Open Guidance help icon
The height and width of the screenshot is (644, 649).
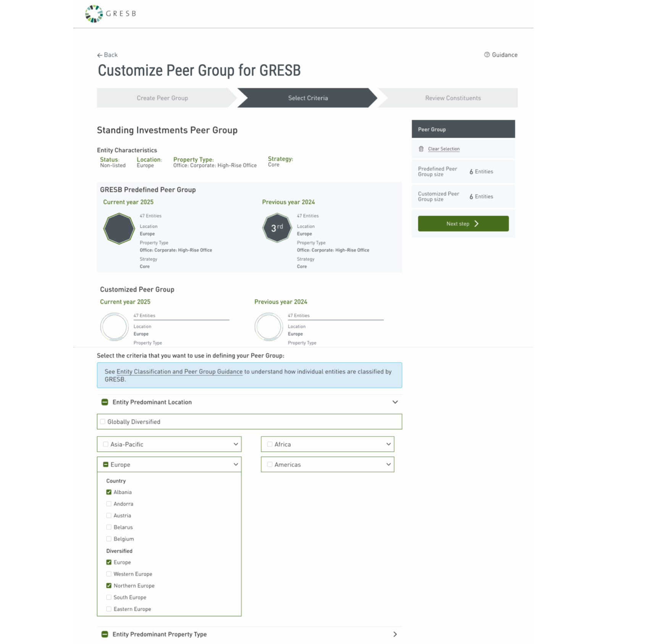tap(487, 55)
